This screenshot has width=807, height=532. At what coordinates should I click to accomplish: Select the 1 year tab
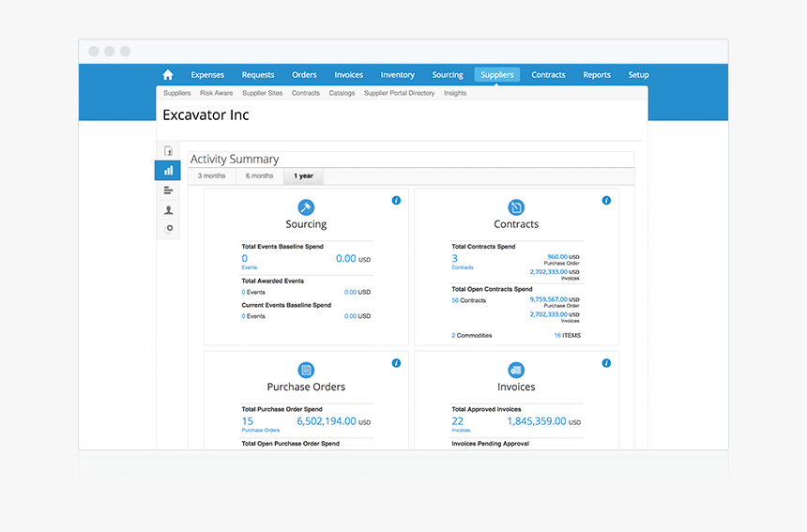303,176
